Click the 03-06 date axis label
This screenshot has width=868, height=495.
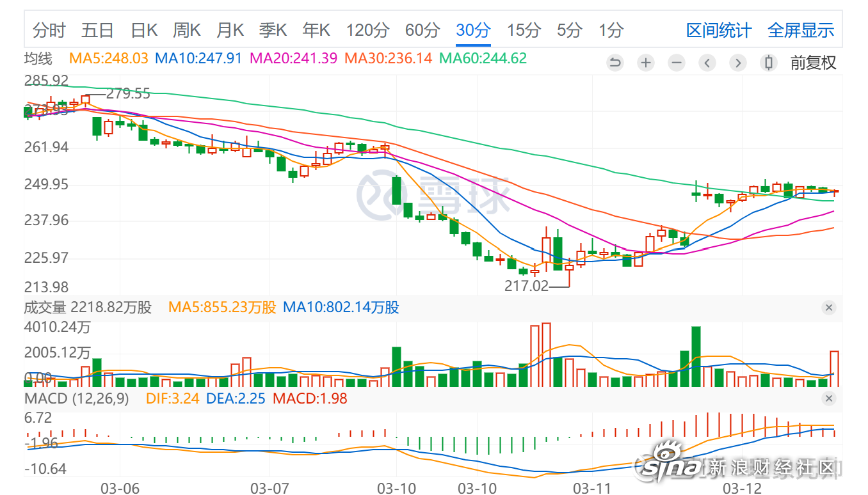coord(120,487)
